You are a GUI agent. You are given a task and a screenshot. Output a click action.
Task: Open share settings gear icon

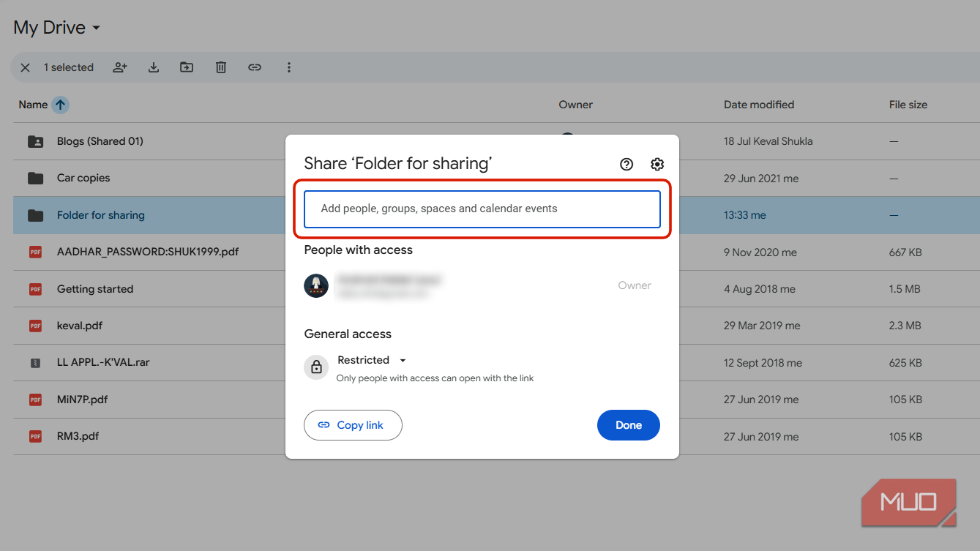coord(657,164)
